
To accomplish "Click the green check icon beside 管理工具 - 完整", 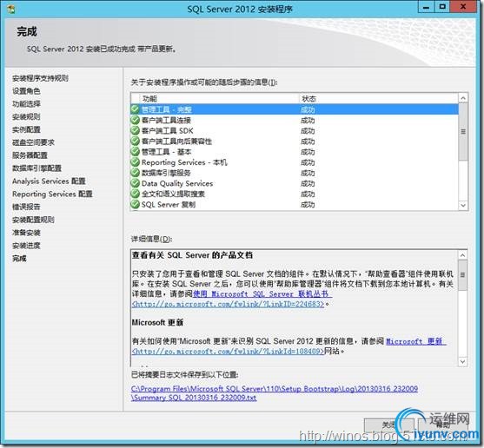I will coord(135,109).
